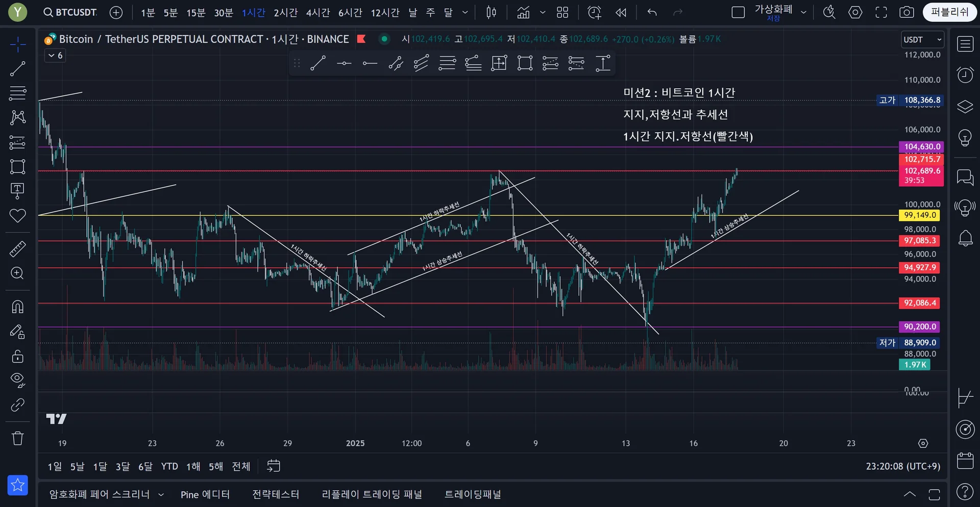Select the 4시간 timeframe button
The height and width of the screenshot is (507, 980).
(318, 12)
